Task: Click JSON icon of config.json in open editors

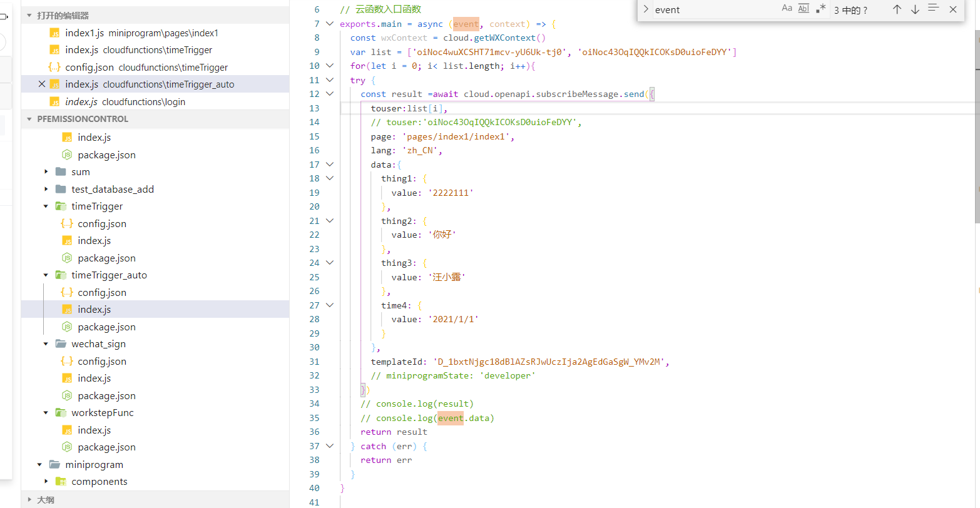Action: [54, 67]
